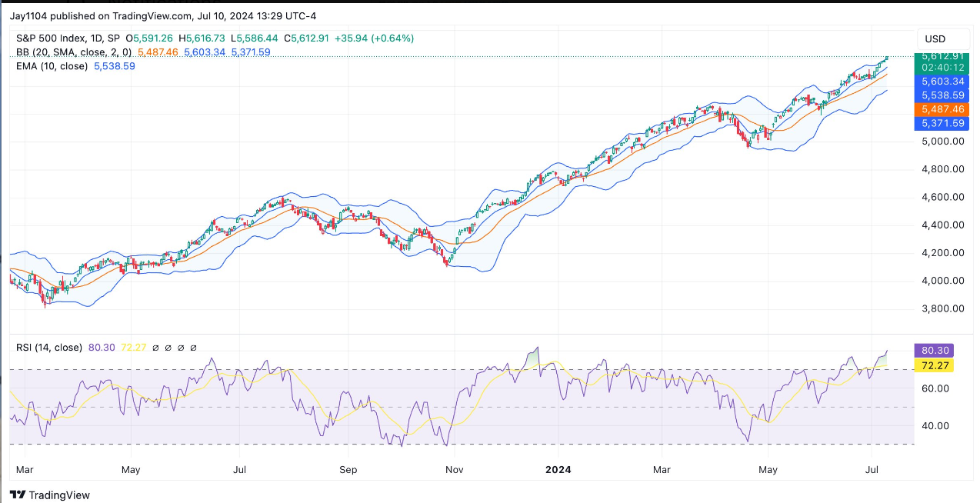
Task: Click the 5,371.59 lower band value in BB legend
Action: tap(250, 52)
